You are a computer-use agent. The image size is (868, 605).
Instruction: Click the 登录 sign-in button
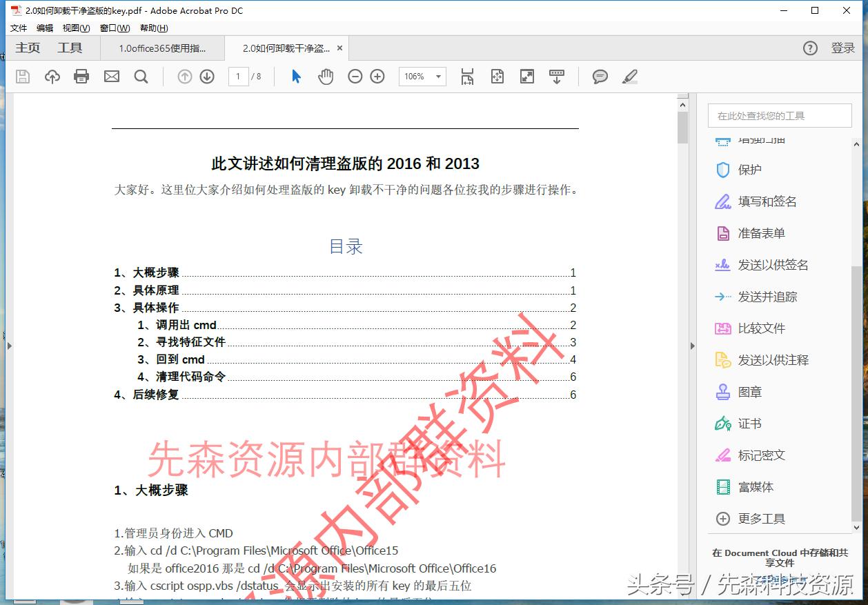pos(842,48)
